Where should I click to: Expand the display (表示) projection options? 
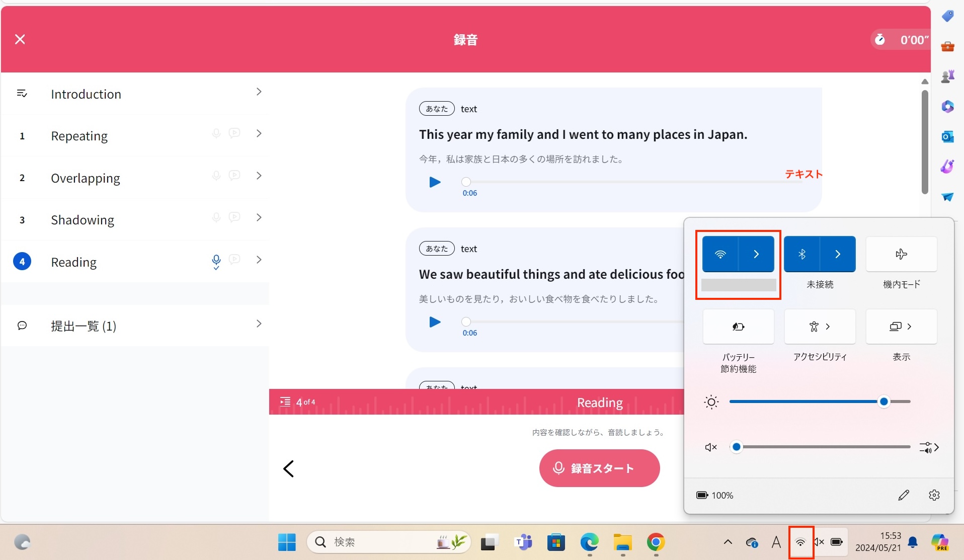point(901,327)
